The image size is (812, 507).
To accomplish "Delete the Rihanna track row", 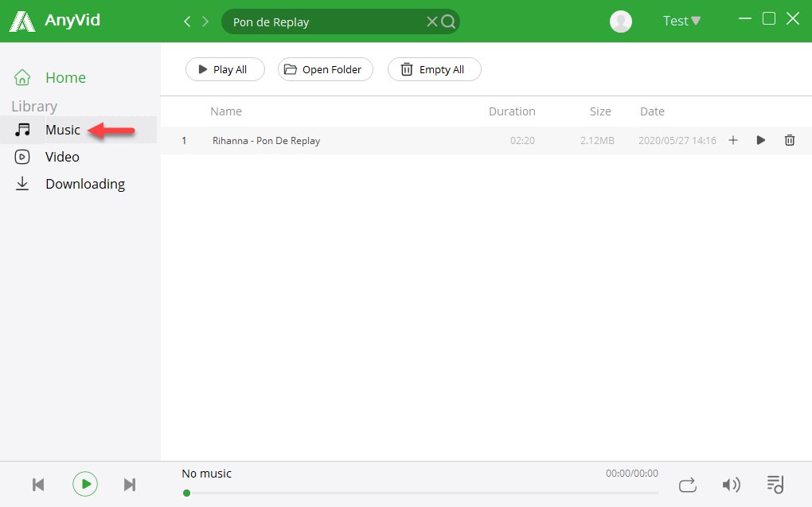I will pos(789,140).
